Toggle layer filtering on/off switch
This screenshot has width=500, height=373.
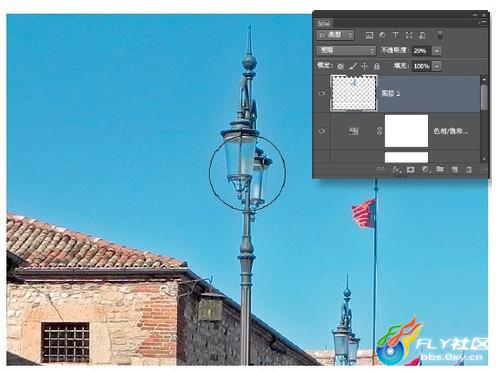440,35
